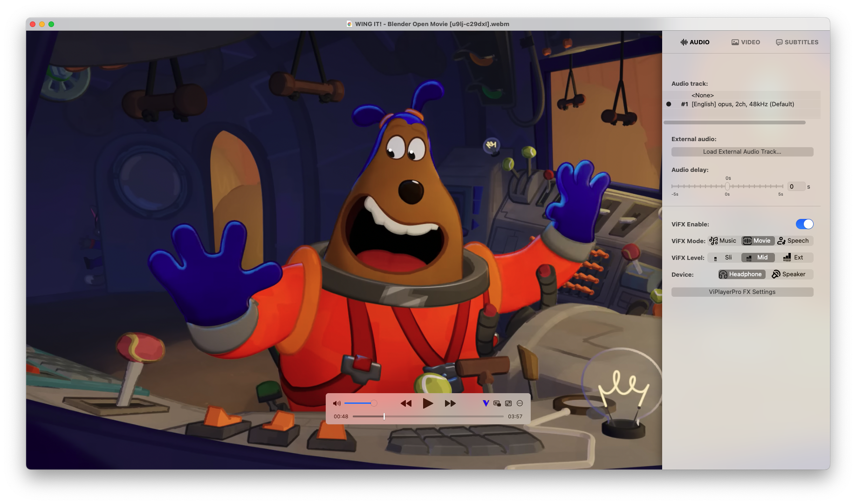Seek along the video progress bar
Image resolution: width=856 pixels, height=504 pixels.
pos(428,416)
